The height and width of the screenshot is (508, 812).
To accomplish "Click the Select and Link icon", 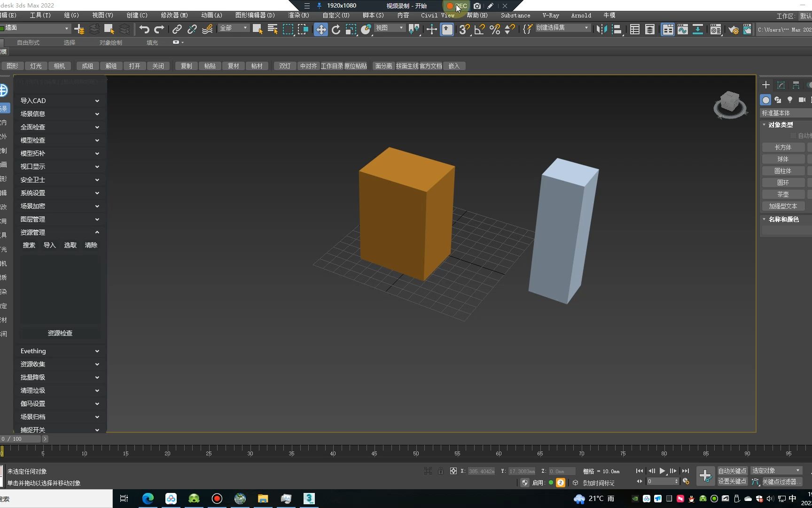I will click(177, 30).
